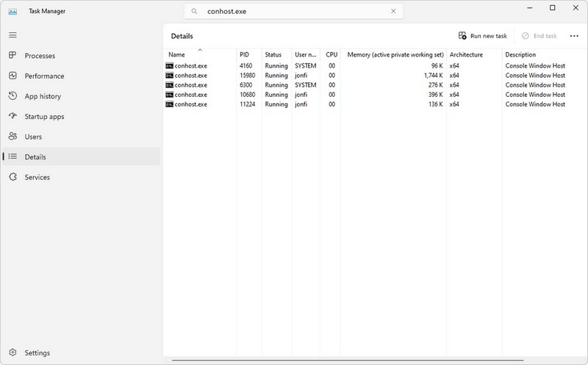The image size is (588, 365).
Task: Sort by the Architecture column header
Action: tap(466, 54)
